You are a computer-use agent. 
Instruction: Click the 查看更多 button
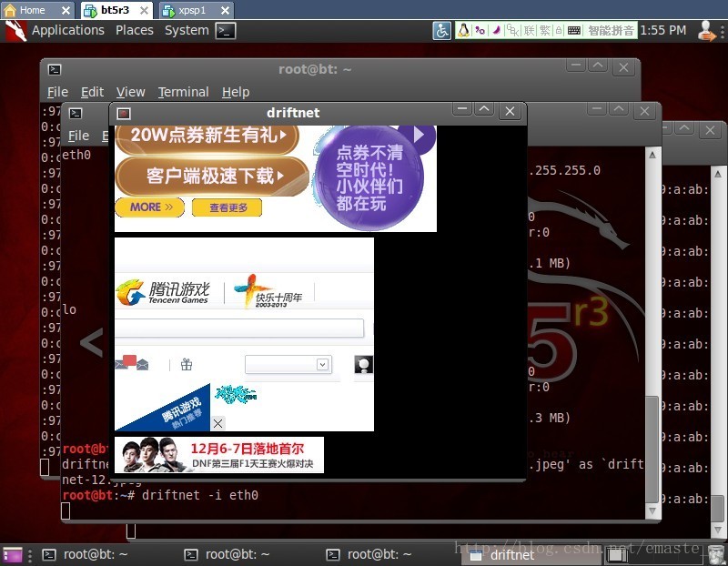(227, 207)
